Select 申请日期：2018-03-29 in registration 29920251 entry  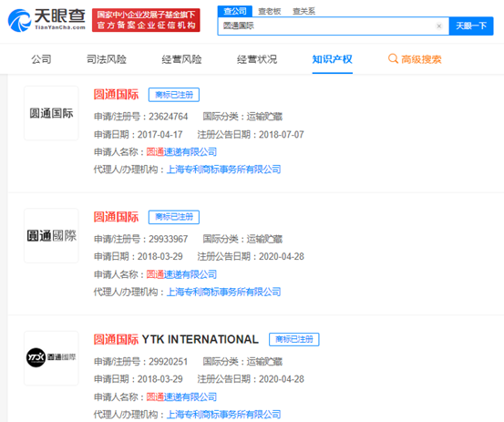point(139,379)
